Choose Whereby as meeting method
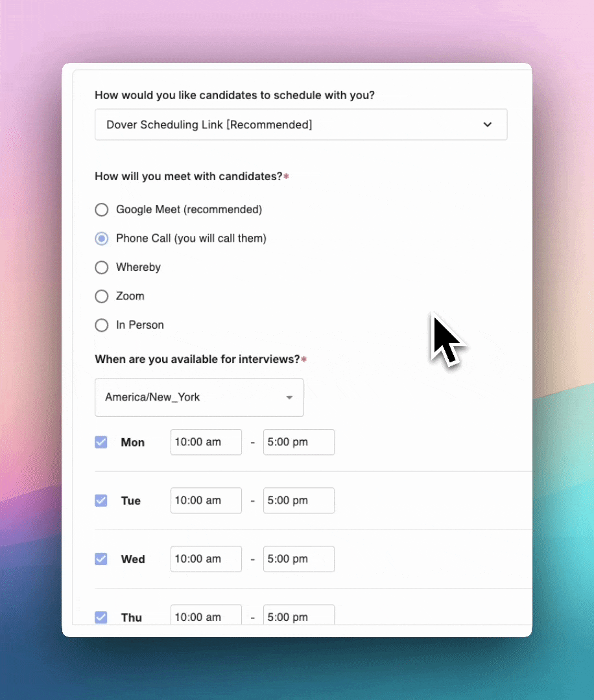Screen dimensions: 594x700 [x=101, y=268]
